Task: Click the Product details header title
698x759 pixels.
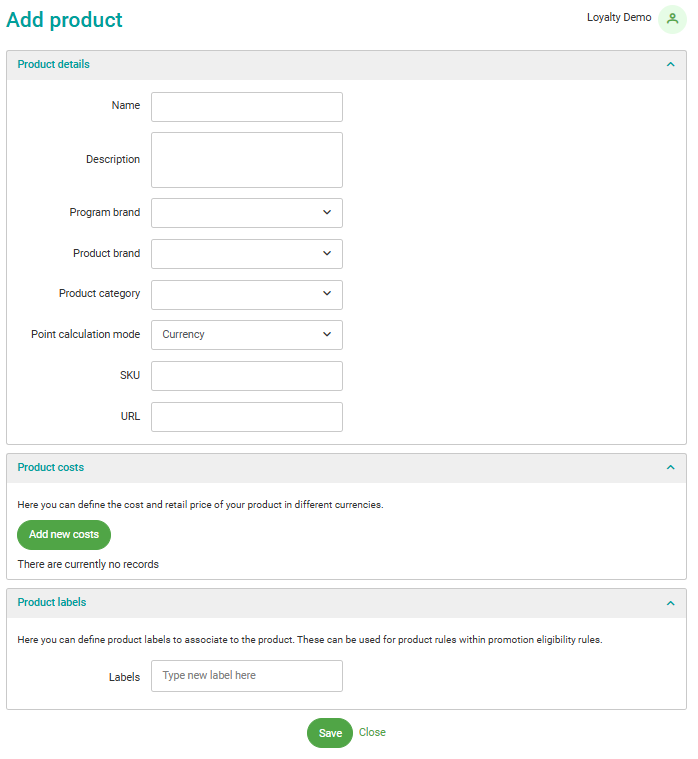Action: (x=53, y=65)
